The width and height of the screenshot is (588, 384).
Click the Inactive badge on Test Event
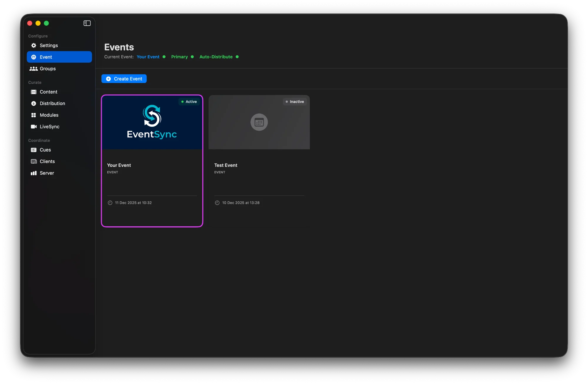(x=295, y=102)
